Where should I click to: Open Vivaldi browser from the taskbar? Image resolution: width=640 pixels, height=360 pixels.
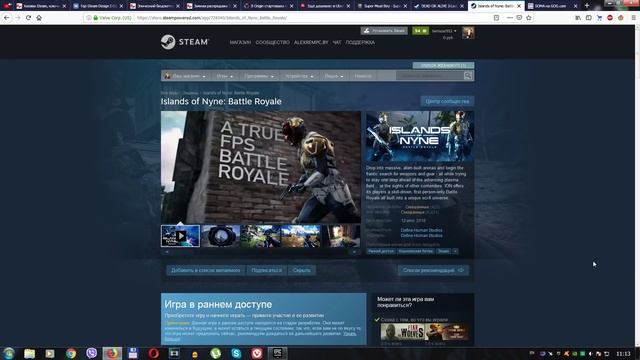[257, 353]
